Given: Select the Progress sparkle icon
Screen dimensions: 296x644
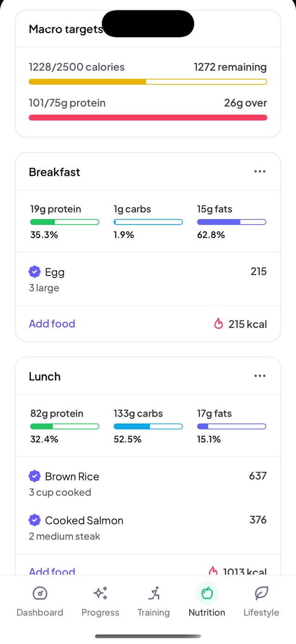Looking at the screenshot, I should coord(100,593).
